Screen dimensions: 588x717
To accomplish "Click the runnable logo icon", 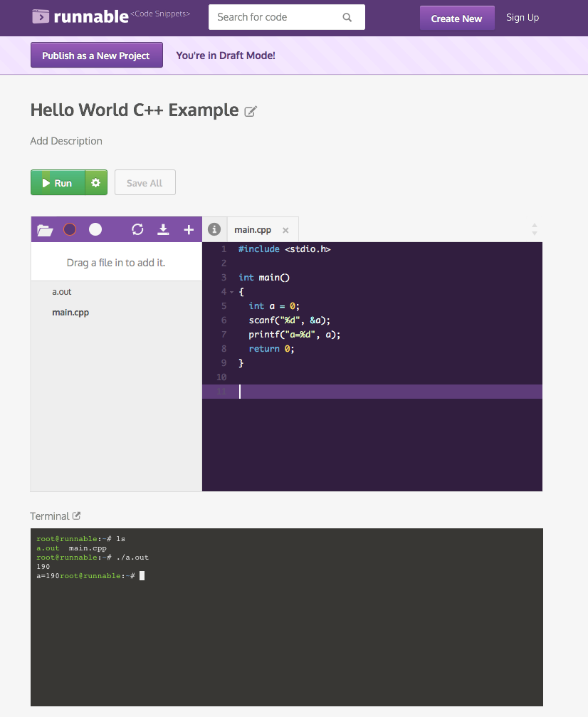I will (x=41, y=17).
